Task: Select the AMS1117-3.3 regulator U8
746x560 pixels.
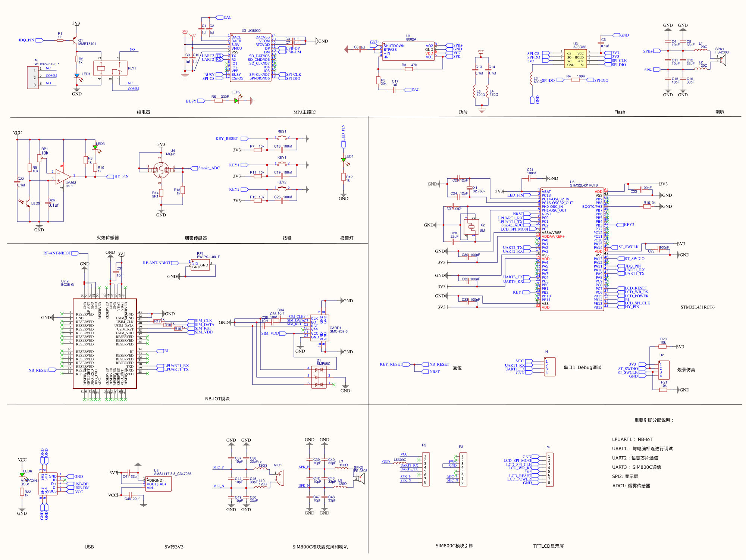Action: 158,484
